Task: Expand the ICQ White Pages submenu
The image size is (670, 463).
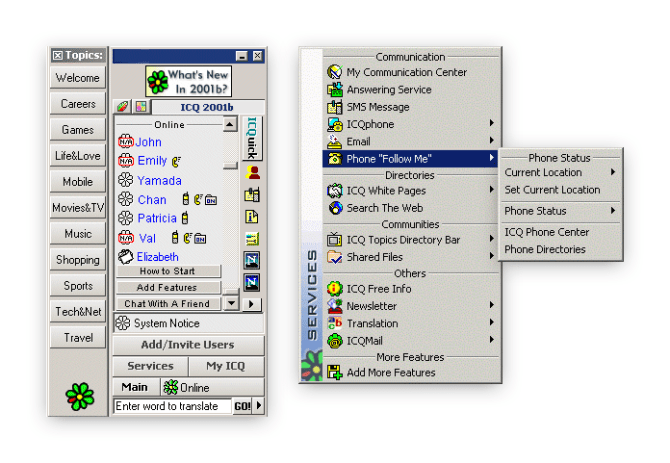Action: (410, 191)
